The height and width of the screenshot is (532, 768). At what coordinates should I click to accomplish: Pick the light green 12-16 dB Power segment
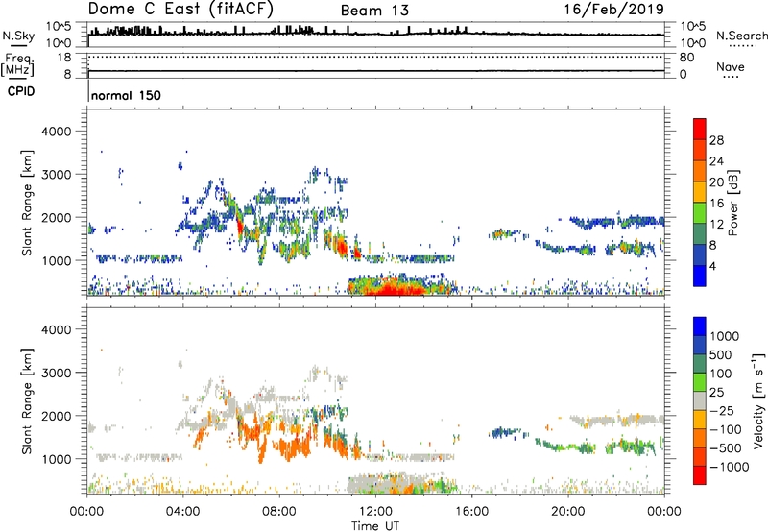[700, 212]
